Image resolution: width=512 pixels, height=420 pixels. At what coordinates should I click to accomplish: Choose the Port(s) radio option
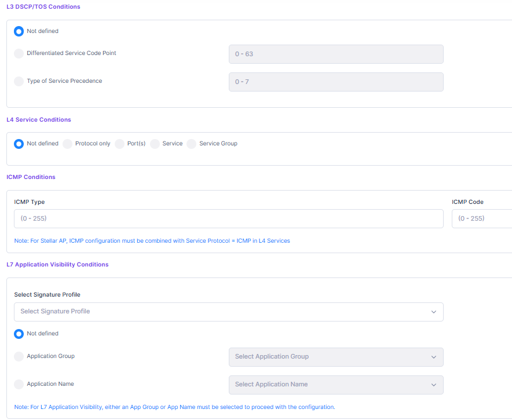tap(119, 144)
